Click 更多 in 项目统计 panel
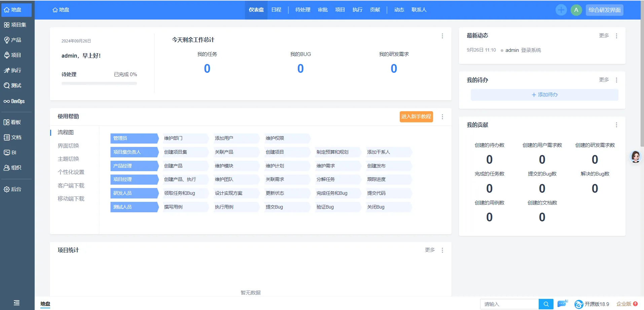 point(430,250)
